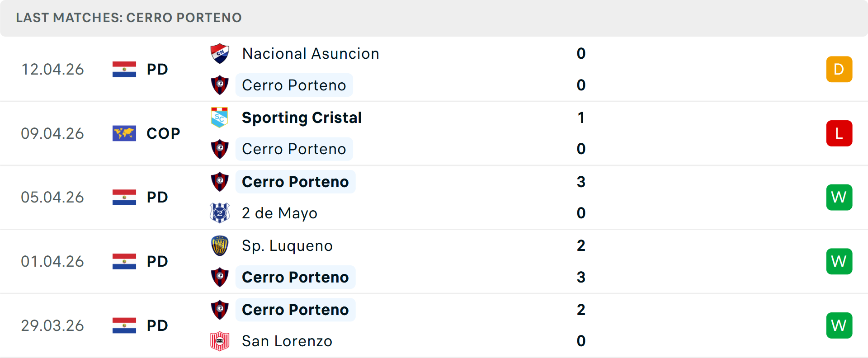The height and width of the screenshot is (358, 868).
Task: Click the Paraguay flag on 12.04.26 row
Action: point(124,69)
